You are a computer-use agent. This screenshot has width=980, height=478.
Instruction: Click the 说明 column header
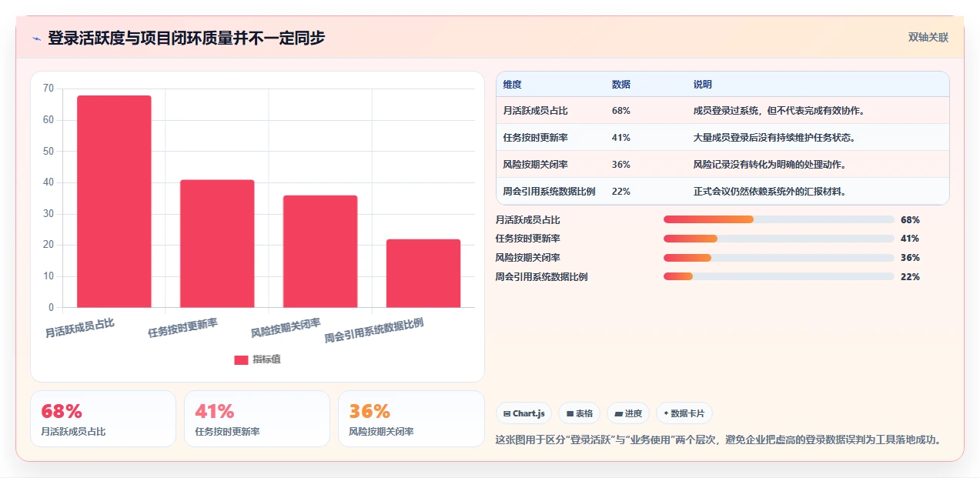click(703, 85)
